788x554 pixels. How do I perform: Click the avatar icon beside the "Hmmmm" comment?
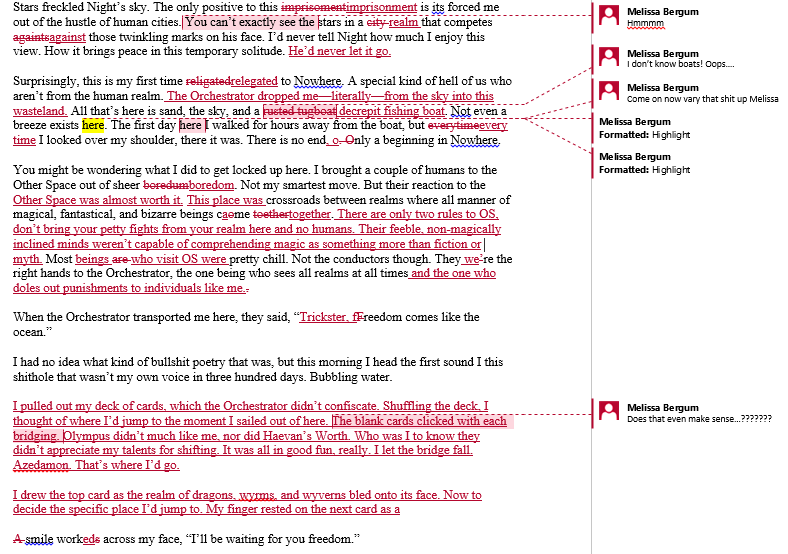point(610,17)
